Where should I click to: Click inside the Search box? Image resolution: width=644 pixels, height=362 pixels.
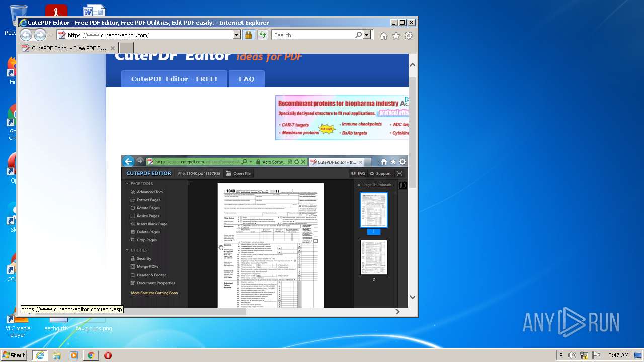pos(313,35)
